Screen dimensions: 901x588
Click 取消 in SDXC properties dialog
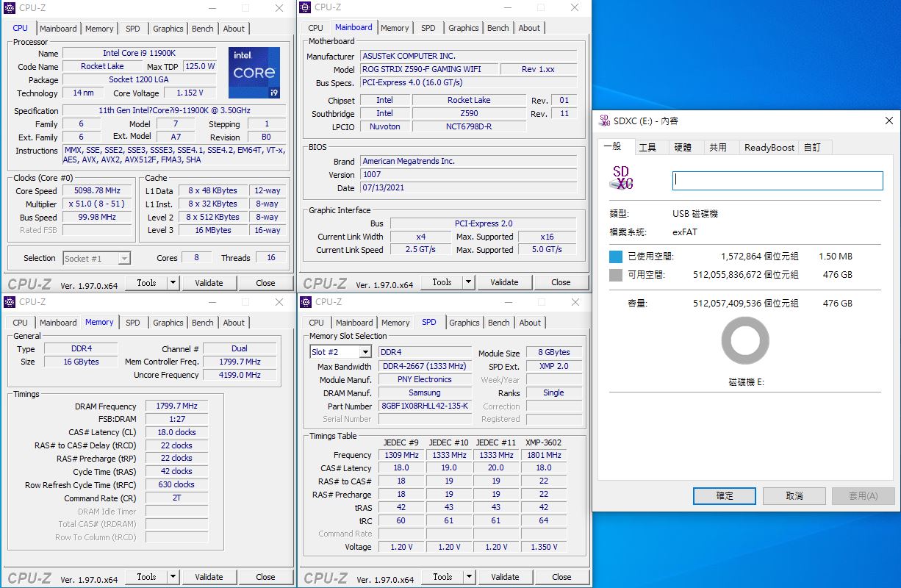point(794,496)
